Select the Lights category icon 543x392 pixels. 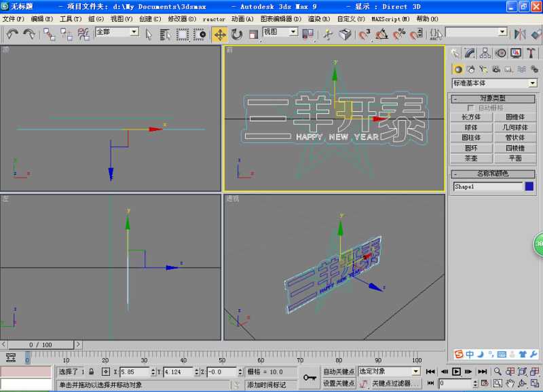[483, 69]
